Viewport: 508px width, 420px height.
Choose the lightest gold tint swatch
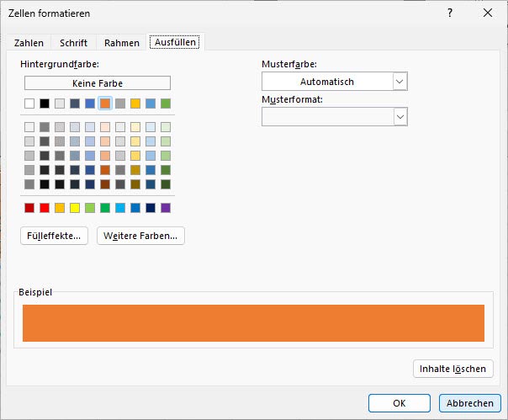135,127
